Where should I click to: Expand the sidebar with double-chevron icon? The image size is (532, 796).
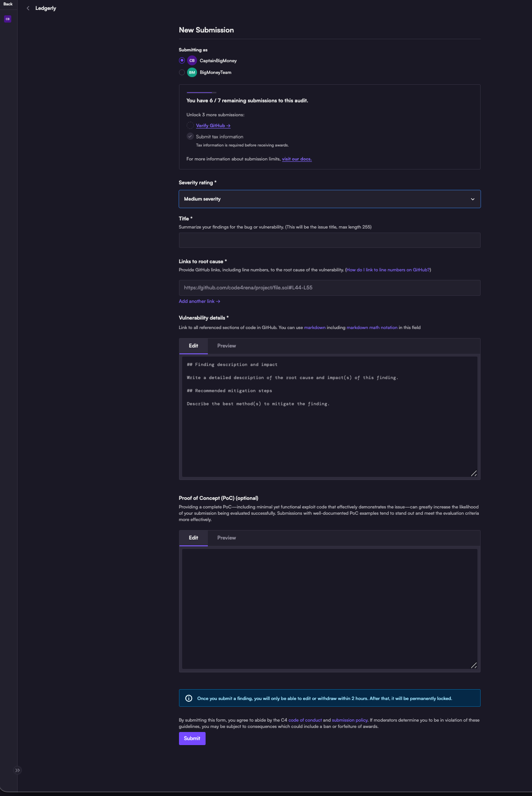click(17, 770)
